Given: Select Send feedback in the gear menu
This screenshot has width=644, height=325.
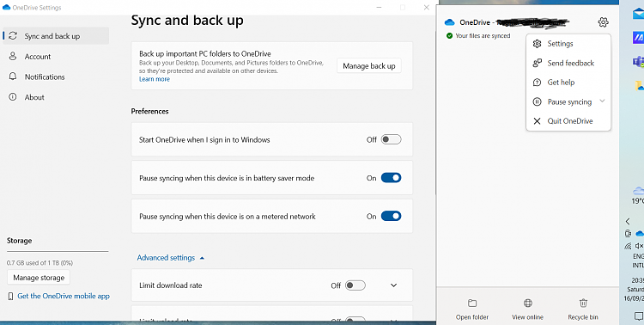Looking at the screenshot, I should pyautogui.click(x=568, y=63).
